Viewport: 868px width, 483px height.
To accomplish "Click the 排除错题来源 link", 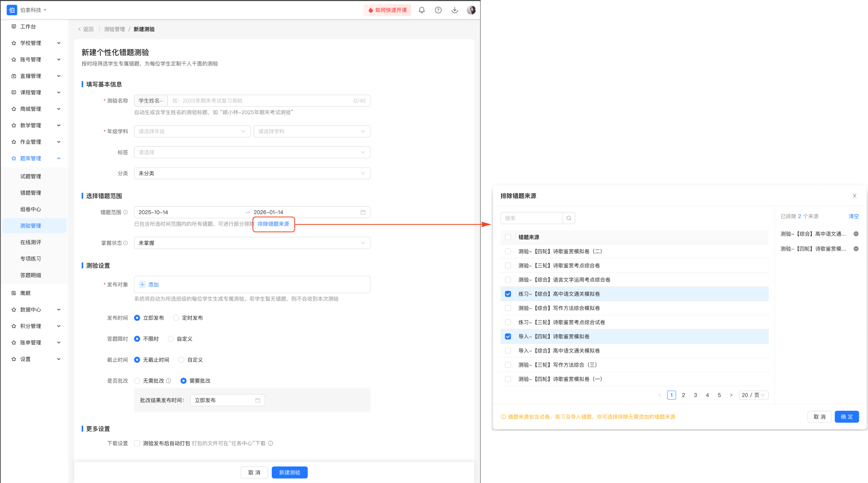I will point(273,224).
